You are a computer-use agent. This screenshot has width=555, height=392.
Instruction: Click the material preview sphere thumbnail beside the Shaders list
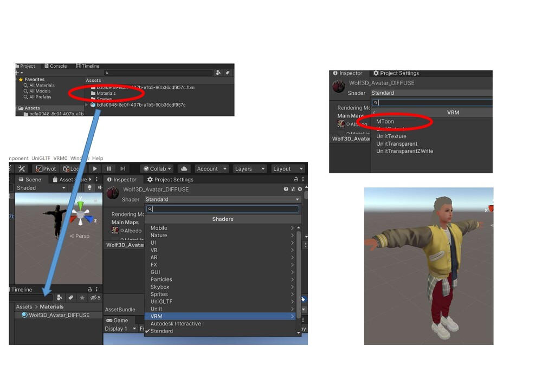tap(113, 193)
